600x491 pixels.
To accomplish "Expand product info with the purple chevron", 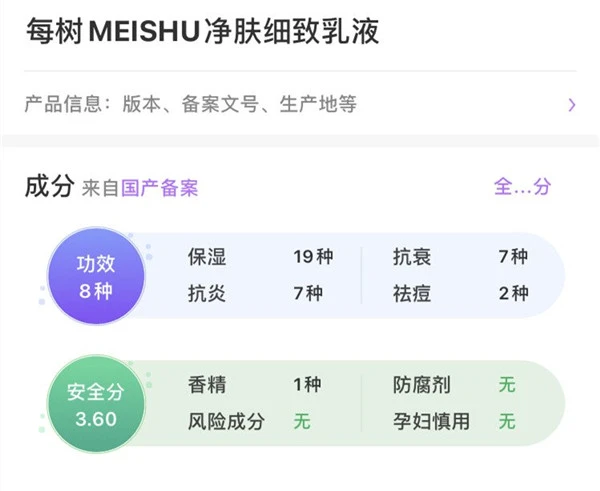I will click(x=571, y=104).
